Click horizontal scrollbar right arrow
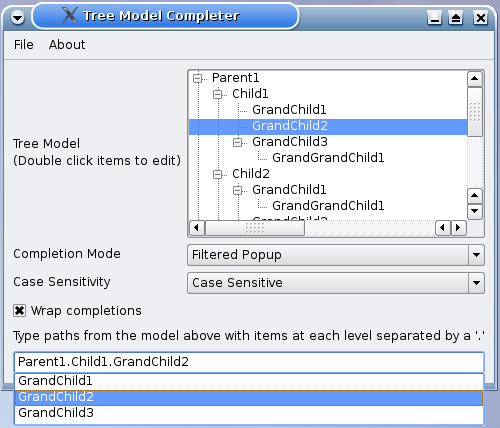This screenshot has height=428, width=500. point(458,228)
